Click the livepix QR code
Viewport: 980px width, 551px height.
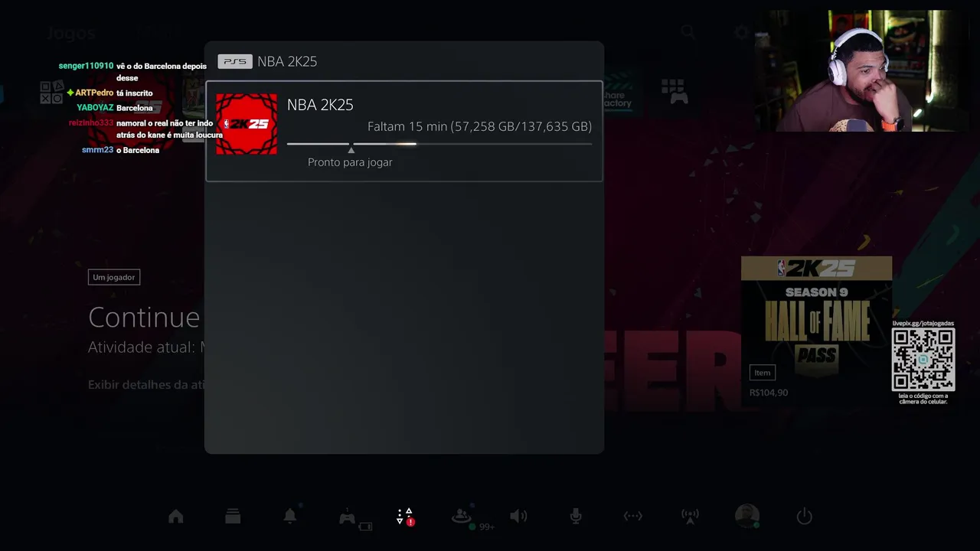coord(923,360)
